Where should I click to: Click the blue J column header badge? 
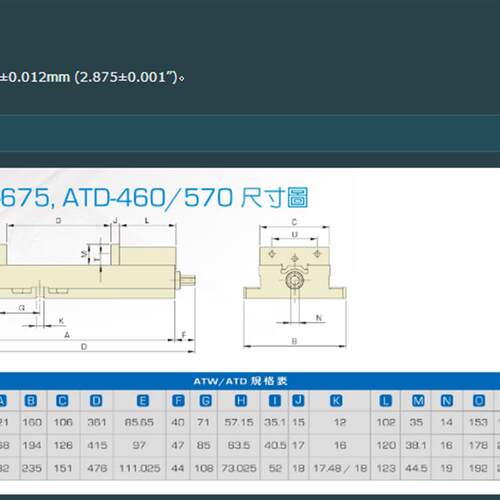(x=298, y=401)
